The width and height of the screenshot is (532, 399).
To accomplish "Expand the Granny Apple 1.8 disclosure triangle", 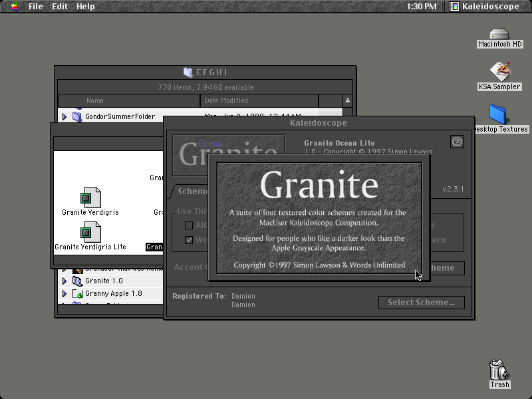I will tap(65, 294).
